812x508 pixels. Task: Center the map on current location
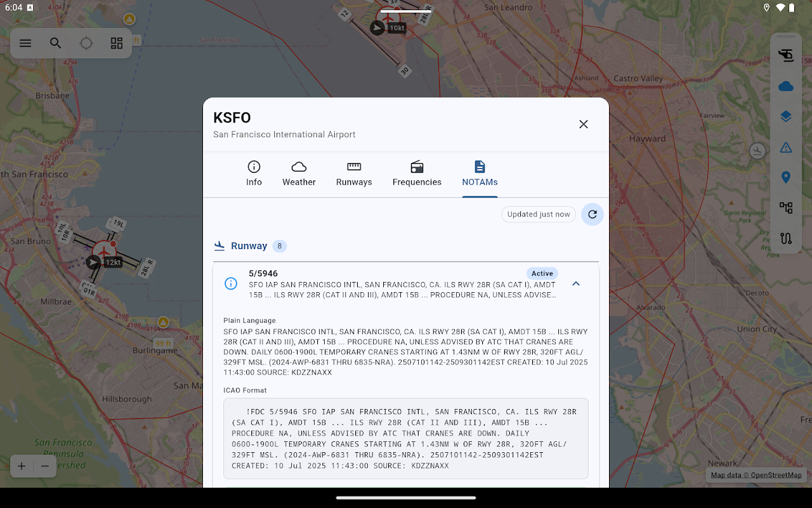point(86,43)
